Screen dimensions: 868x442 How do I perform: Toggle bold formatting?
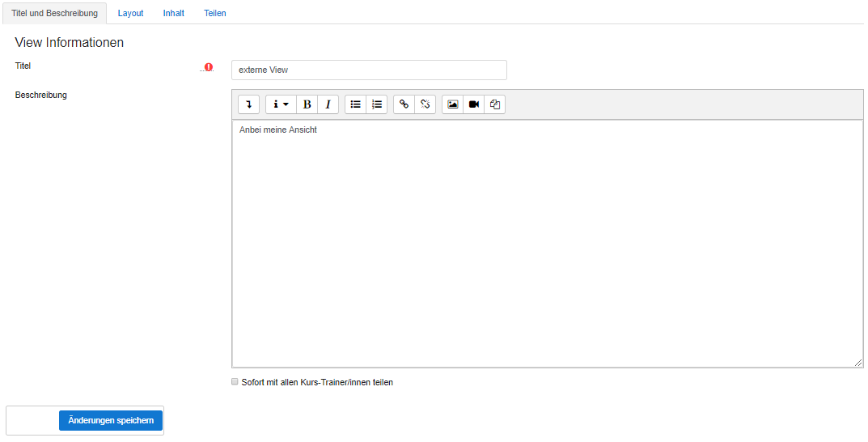tap(307, 104)
